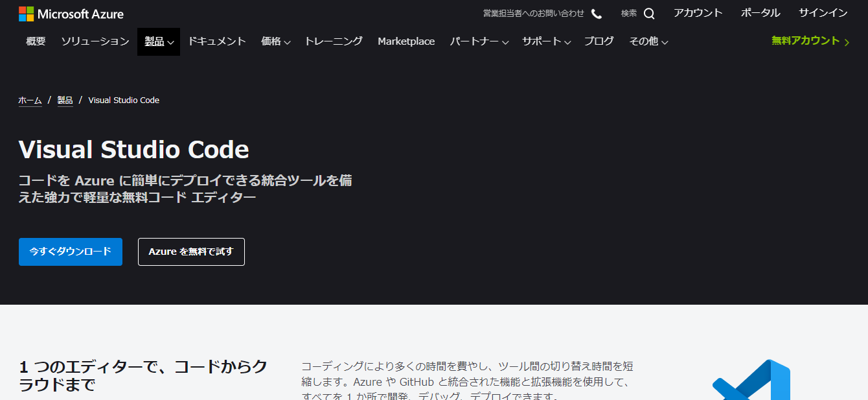Open the 概要 menu item
Viewport: 868px width, 400px height.
pyautogui.click(x=36, y=41)
